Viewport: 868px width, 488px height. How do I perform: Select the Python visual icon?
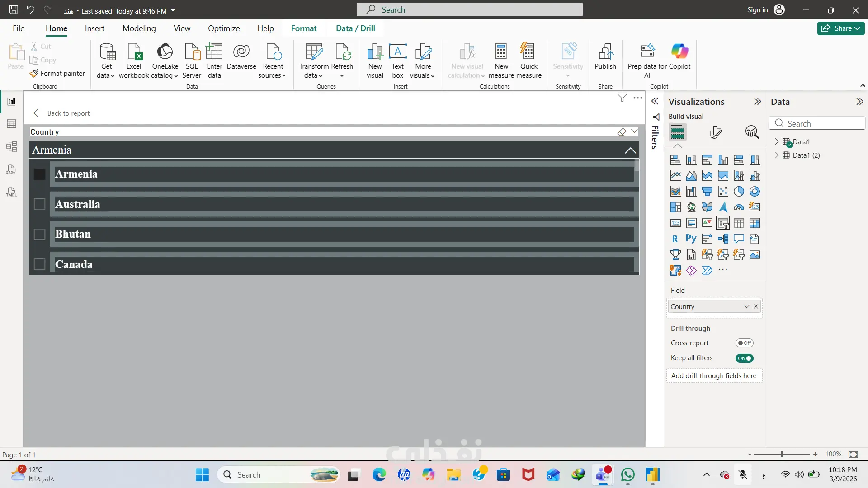click(691, 239)
